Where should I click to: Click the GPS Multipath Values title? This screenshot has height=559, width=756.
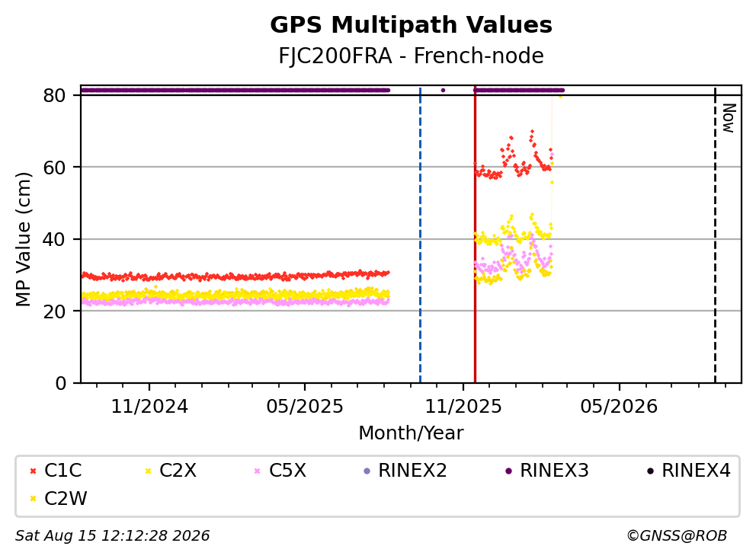coord(412,25)
